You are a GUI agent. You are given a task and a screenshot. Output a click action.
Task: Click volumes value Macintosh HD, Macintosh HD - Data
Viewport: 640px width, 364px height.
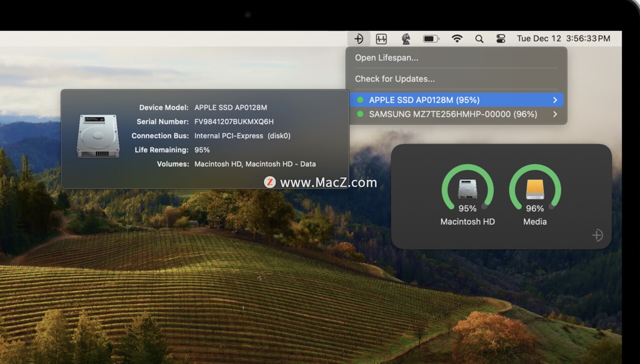click(255, 164)
